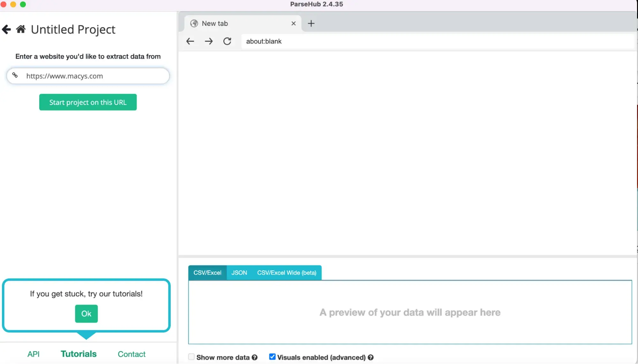Click the help icon next to Visuals enabled
Image resolution: width=638 pixels, height=364 pixels.
point(371,357)
